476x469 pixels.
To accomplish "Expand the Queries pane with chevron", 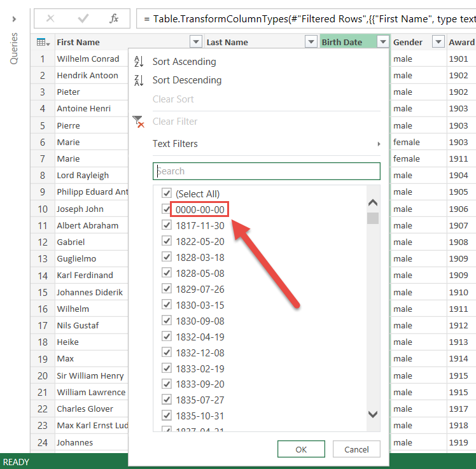I will (x=14, y=20).
